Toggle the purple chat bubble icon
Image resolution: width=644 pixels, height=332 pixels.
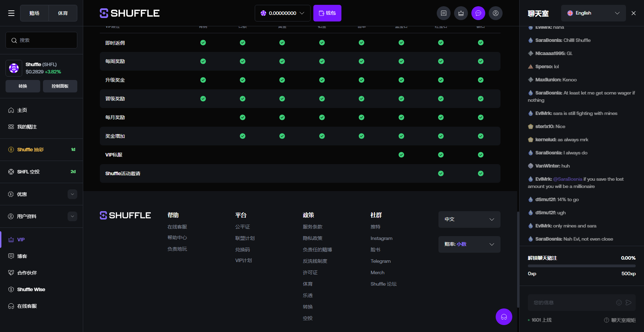(478, 13)
